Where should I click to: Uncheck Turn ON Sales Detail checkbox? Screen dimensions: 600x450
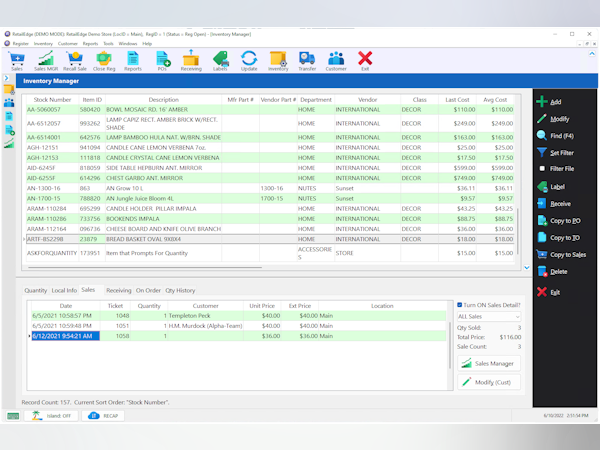tap(458, 305)
